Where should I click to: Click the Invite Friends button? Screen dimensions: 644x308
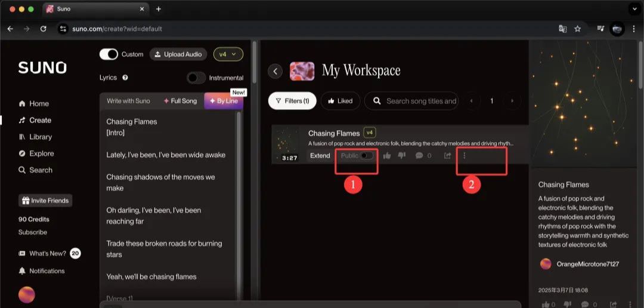(45, 201)
